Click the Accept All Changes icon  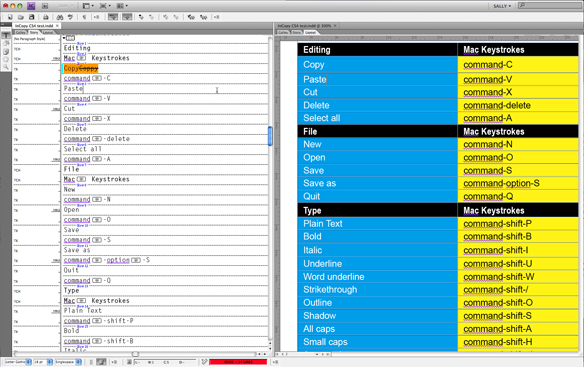click(x=191, y=17)
